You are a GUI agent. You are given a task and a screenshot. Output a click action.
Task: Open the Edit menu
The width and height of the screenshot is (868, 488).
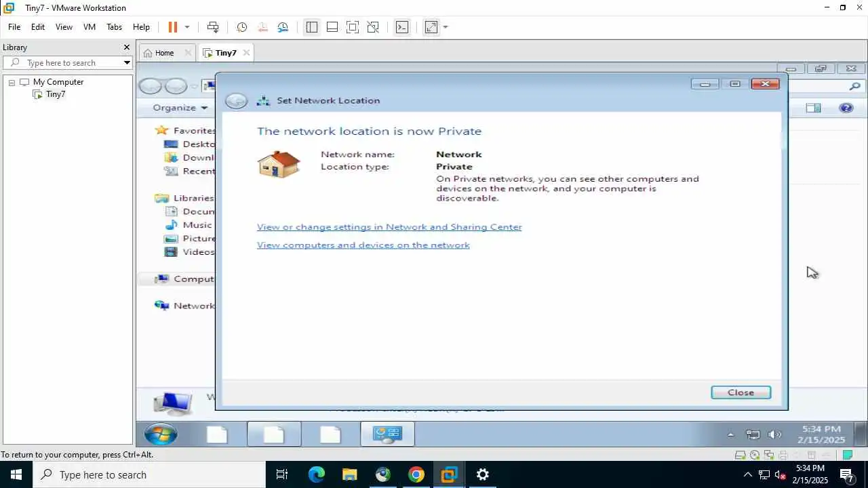tap(38, 27)
